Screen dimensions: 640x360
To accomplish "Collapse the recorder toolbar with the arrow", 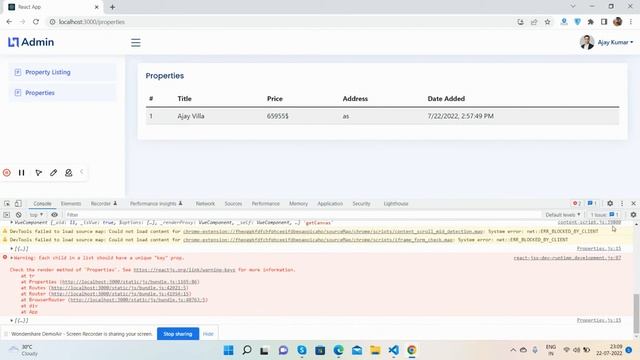I will click(x=82, y=172).
